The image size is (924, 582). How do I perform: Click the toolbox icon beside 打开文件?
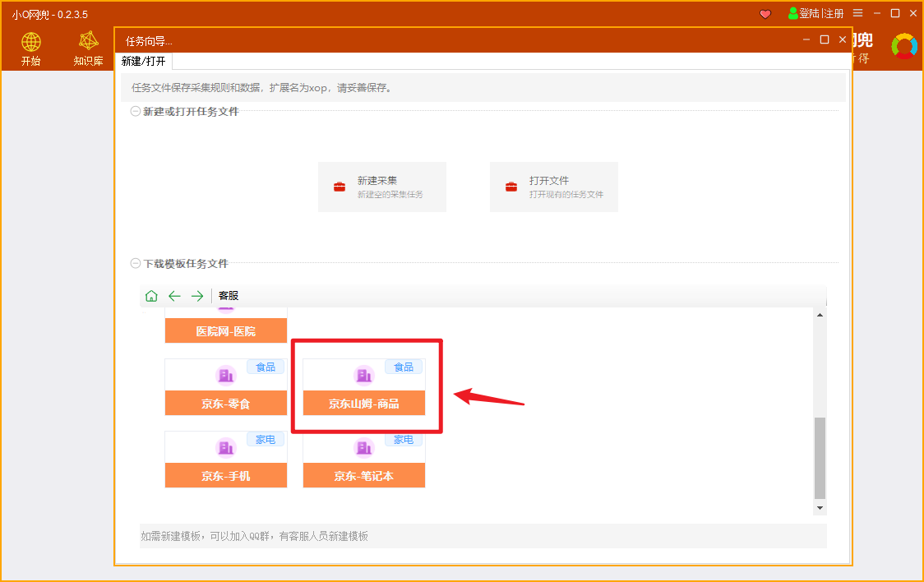[x=511, y=187]
